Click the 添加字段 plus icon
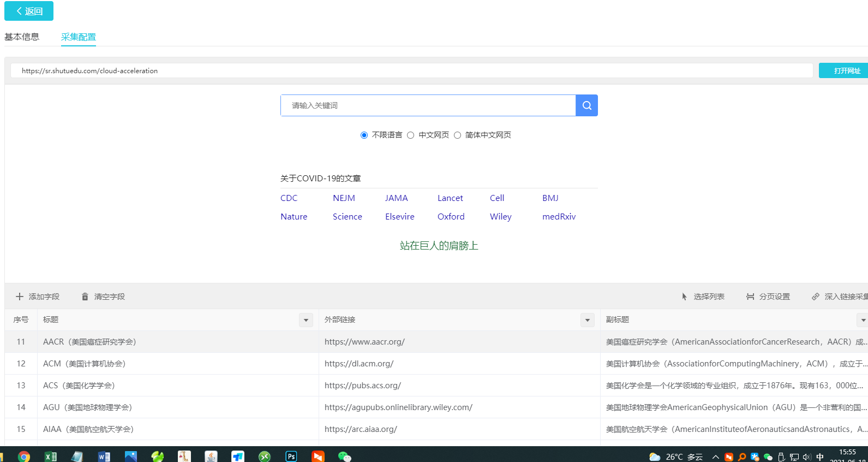The image size is (868, 462). (20, 297)
